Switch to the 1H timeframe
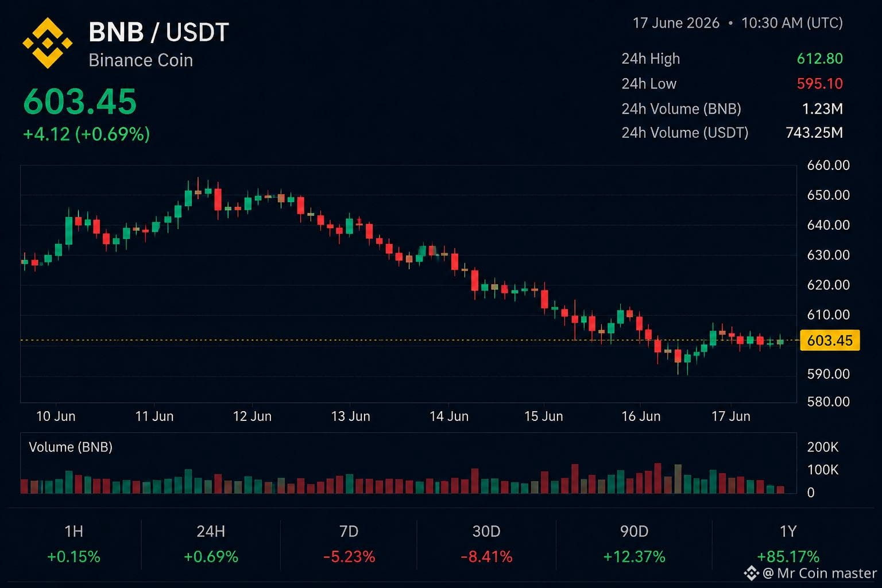882x588 pixels. pos(74,532)
